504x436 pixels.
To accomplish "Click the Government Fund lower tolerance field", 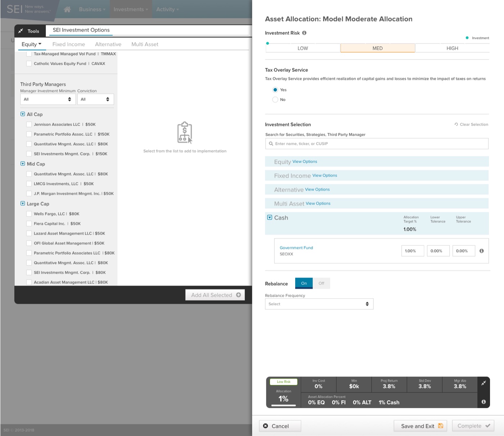I will click(x=438, y=251).
